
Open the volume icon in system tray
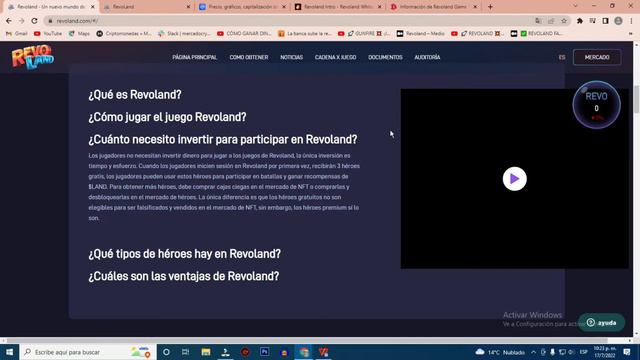tap(571, 352)
